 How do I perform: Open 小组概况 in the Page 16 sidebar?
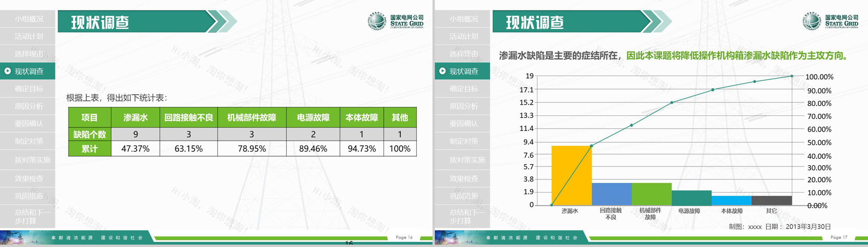(x=29, y=19)
